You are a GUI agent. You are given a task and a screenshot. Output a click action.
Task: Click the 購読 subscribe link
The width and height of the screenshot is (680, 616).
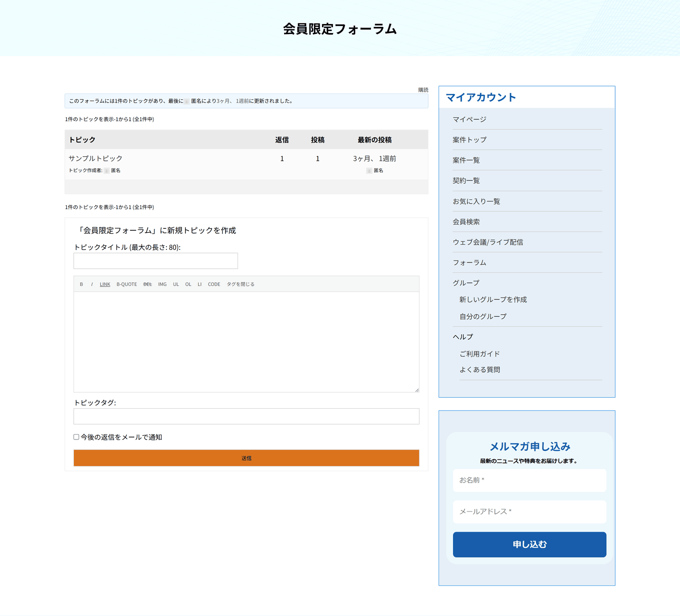pyautogui.click(x=423, y=90)
